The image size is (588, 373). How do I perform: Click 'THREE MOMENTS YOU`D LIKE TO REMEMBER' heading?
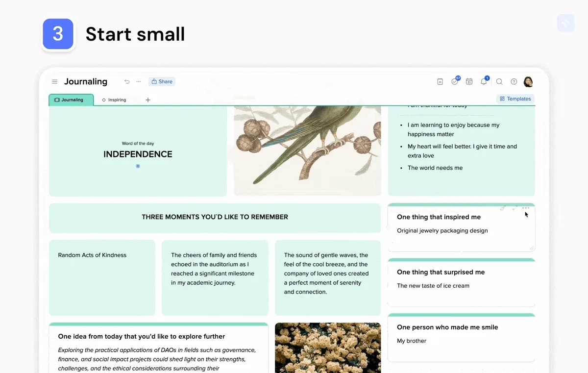click(x=215, y=217)
